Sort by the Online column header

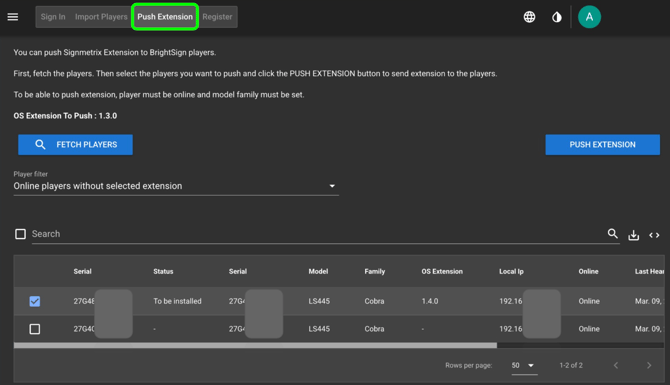[588, 271]
